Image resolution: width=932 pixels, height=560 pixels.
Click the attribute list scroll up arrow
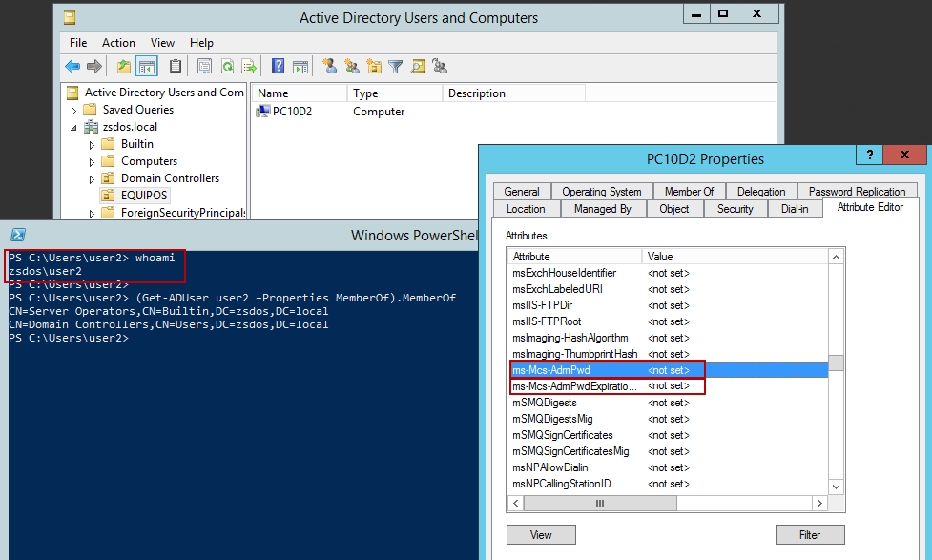coord(836,257)
